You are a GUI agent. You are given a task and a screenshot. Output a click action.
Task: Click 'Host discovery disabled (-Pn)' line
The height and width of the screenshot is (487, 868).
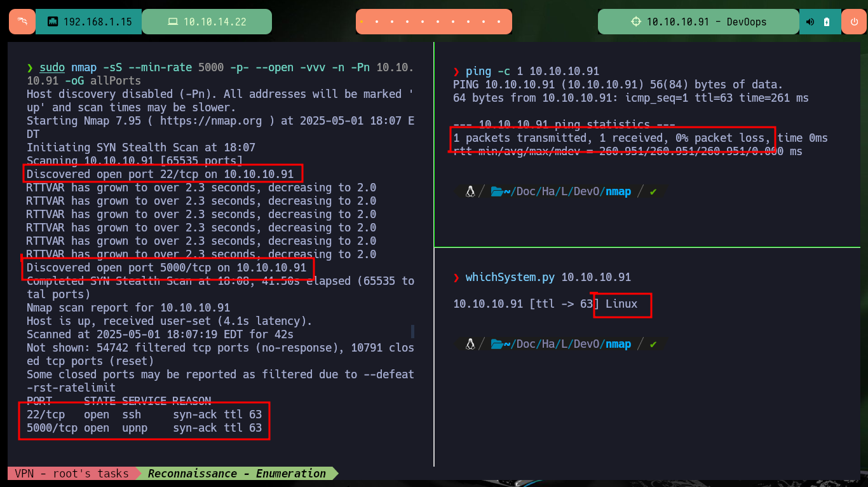[x=220, y=100]
